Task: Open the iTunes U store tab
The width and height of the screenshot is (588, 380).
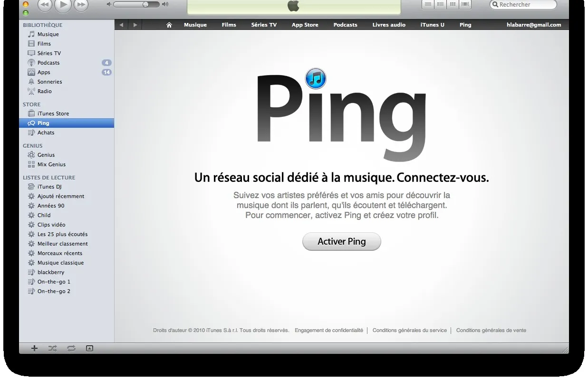Action: [x=433, y=25]
